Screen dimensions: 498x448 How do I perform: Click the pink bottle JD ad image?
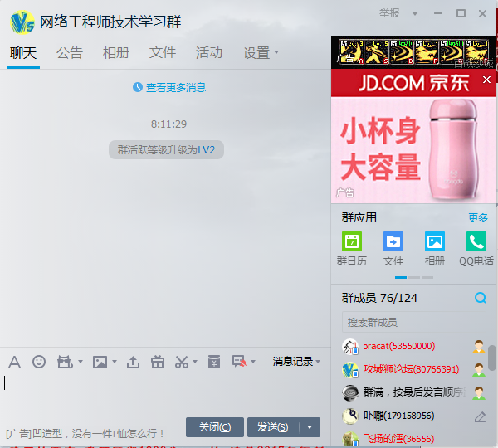[x=413, y=150]
